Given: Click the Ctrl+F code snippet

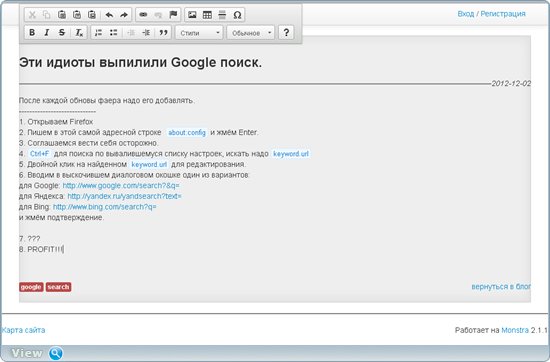Looking at the screenshot, I should pyautogui.click(x=39, y=154).
